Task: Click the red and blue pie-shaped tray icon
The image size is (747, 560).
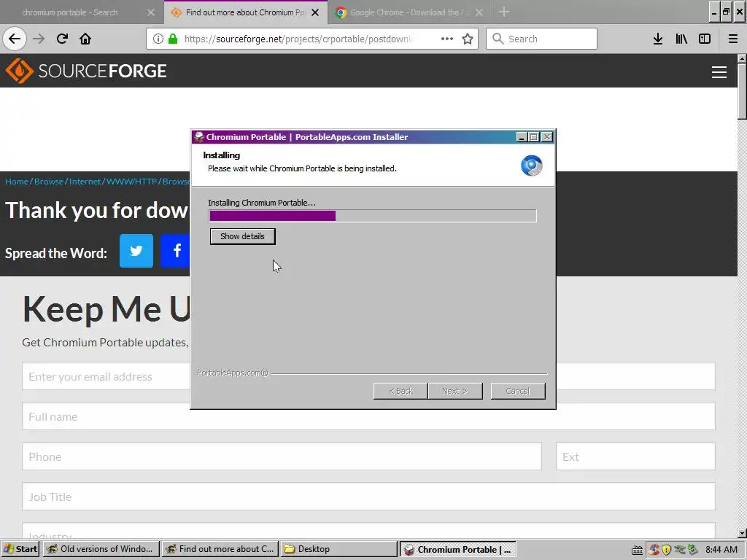Action: (654, 550)
